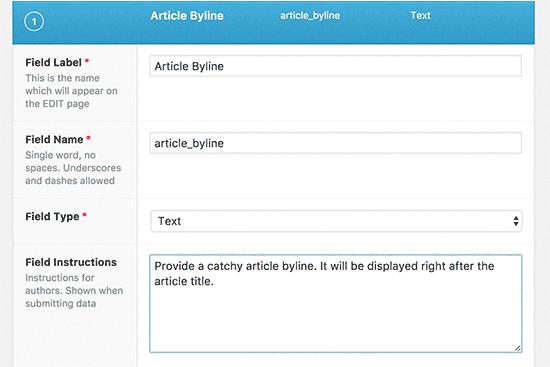Click the circled number 1 order icon
Image resolution: width=550 pixels, height=367 pixels.
click(x=34, y=22)
